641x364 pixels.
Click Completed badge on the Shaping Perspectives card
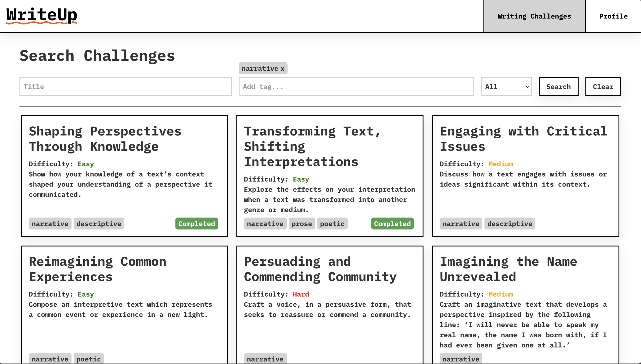click(x=196, y=223)
